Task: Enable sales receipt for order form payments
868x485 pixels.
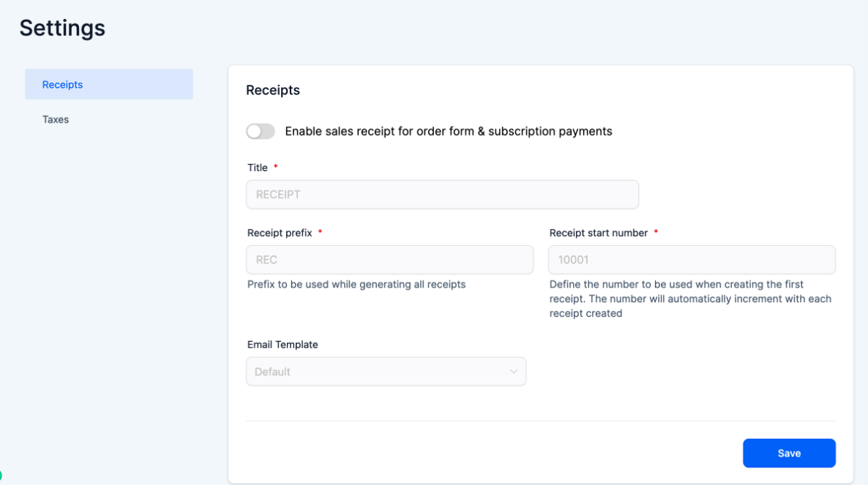Action: coord(260,131)
